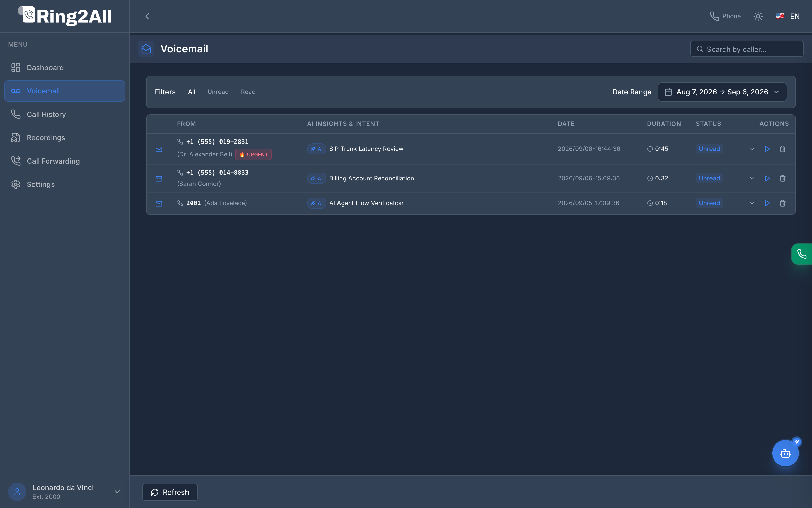Screen dimensions: 812x508
Task: Click the URGENT badge on Alexander Bell
Action: click(x=254, y=154)
